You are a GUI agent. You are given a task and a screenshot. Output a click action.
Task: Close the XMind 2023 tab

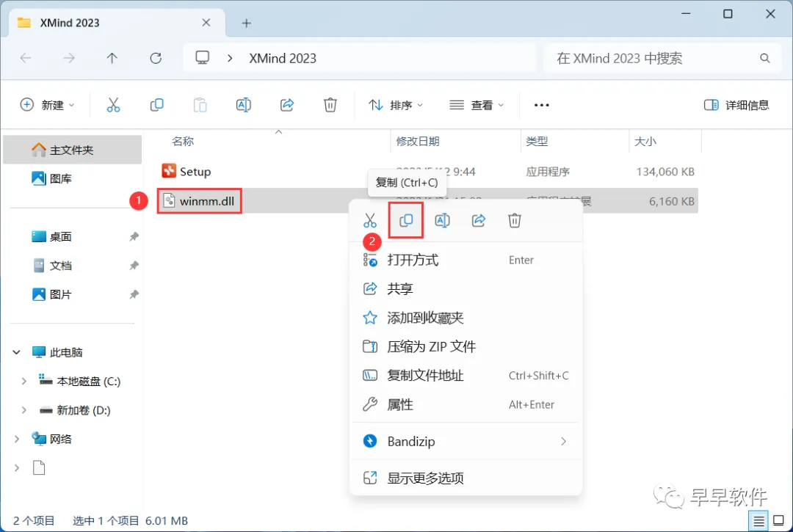[206, 23]
